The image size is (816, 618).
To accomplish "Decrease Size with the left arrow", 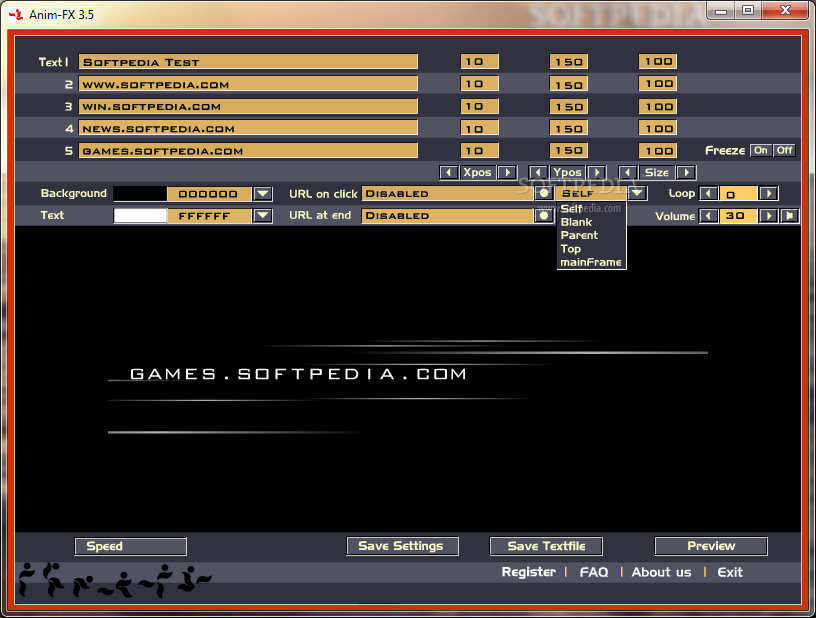I will coord(628,172).
